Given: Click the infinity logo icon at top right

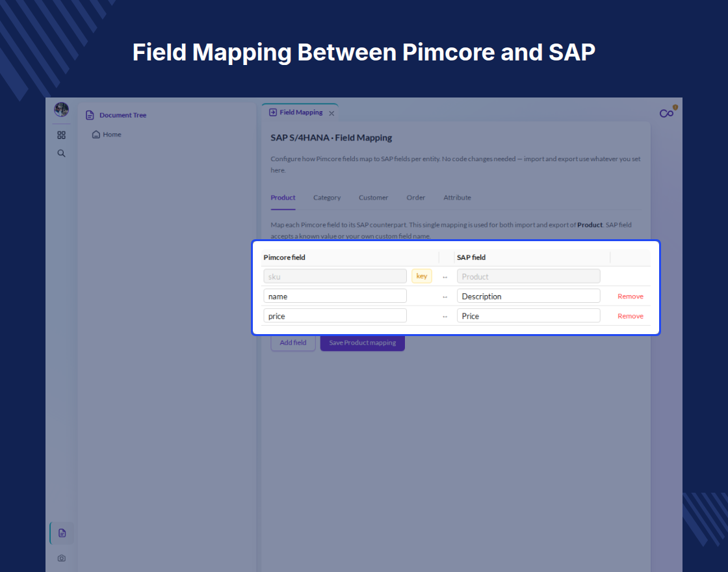Looking at the screenshot, I should tap(667, 113).
